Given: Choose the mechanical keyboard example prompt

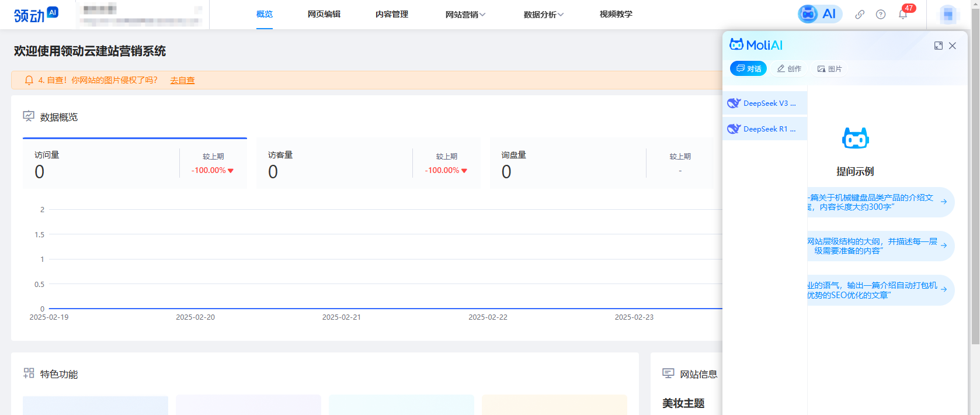Looking at the screenshot, I should (x=880, y=202).
